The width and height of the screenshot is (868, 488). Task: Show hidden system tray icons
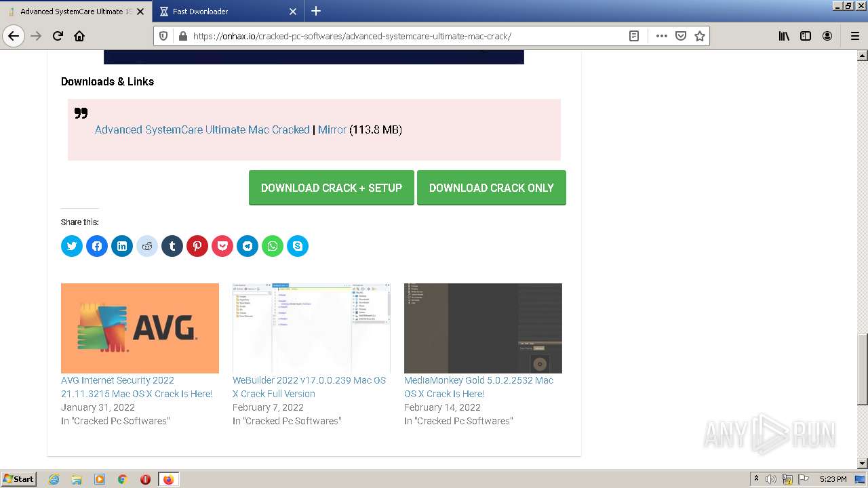756,479
